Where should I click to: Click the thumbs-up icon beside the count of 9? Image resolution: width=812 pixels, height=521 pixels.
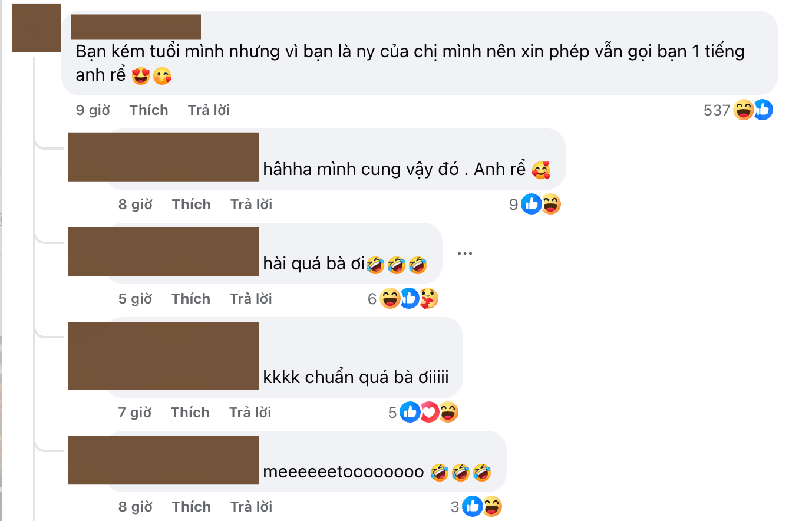(x=532, y=204)
